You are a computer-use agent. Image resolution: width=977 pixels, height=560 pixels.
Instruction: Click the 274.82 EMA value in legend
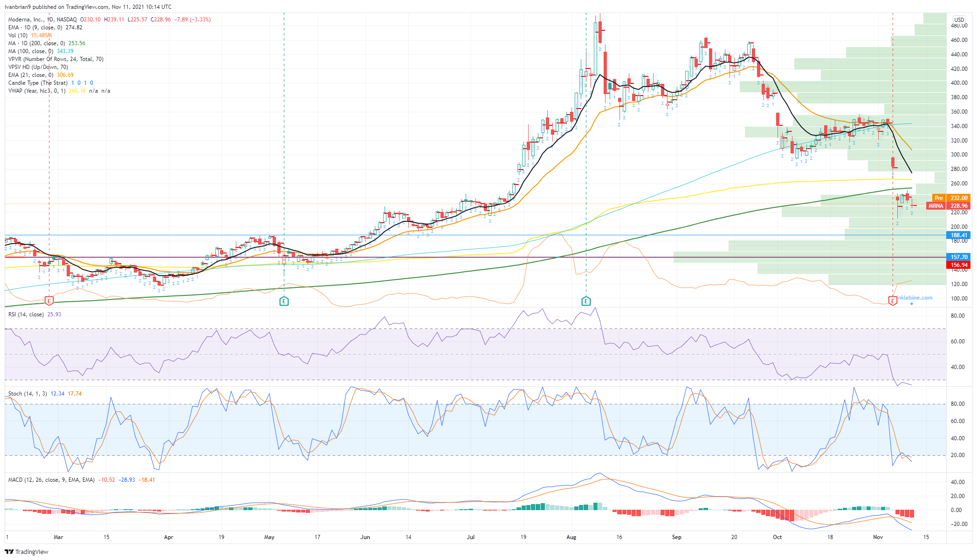tap(74, 27)
